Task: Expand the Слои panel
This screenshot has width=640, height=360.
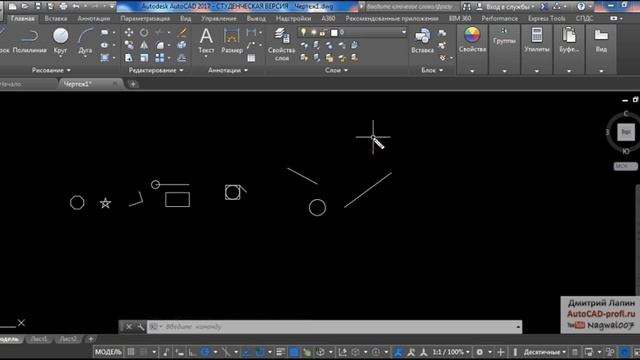Action: tap(336, 70)
